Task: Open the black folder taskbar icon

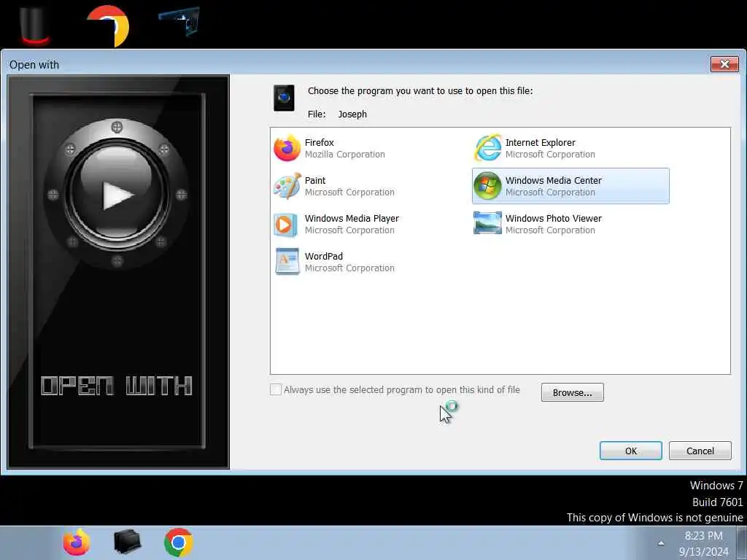Action: pos(127,542)
